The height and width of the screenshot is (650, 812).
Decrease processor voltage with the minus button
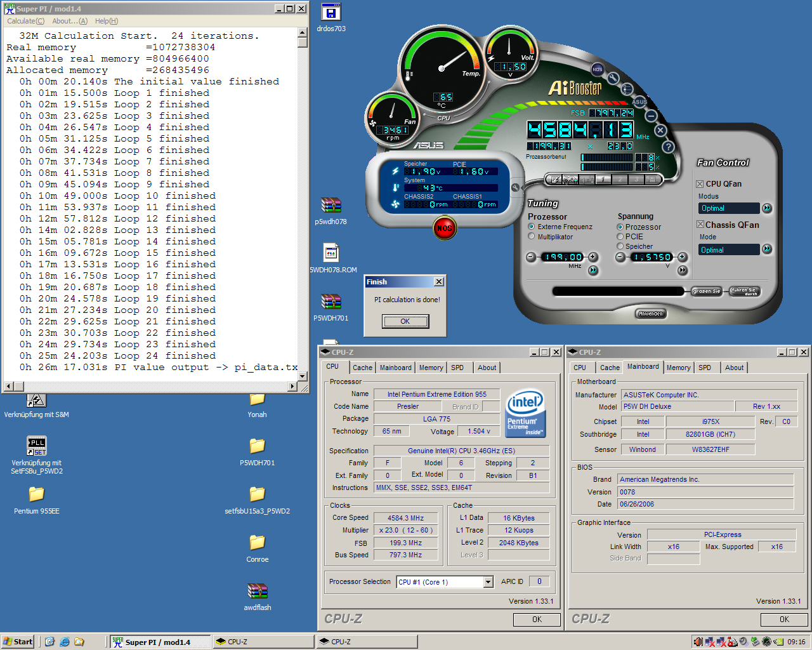[620, 257]
